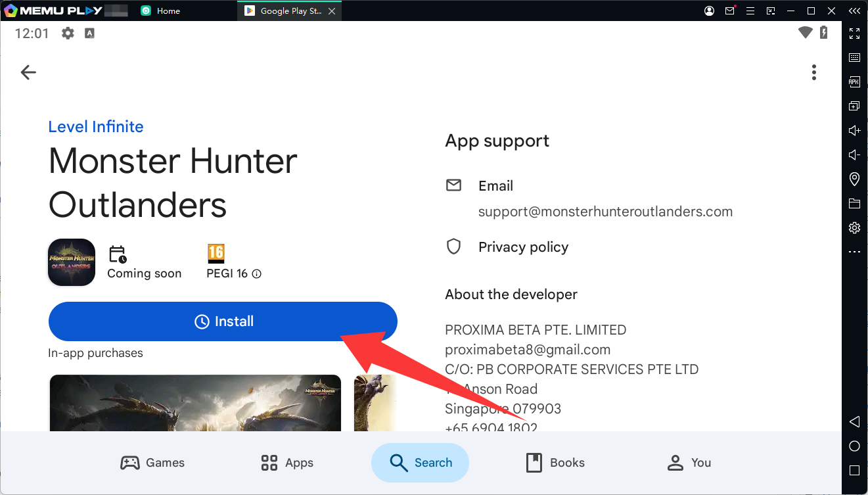Open the GPS location pin tool
The height and width of the screenshot is (495, 868).
click(854, 179)
